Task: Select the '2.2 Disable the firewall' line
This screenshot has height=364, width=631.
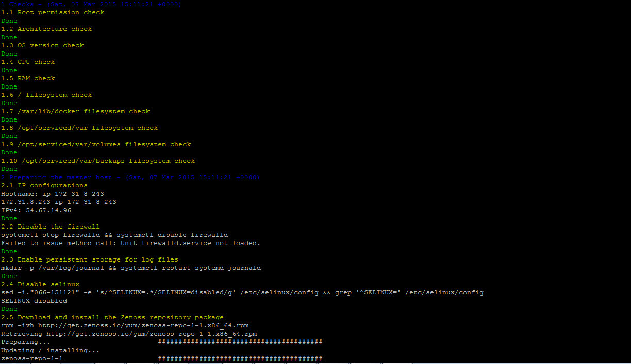Action: (x=51, y=227)
